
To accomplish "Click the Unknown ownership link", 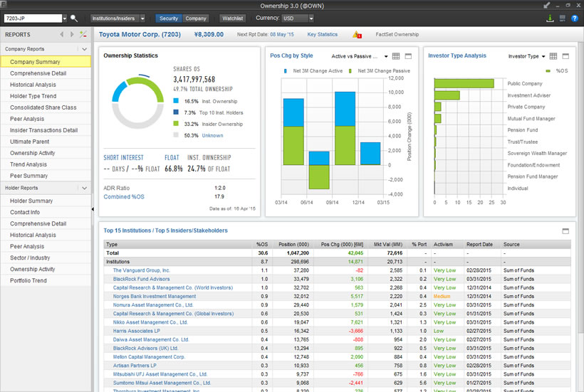I will (213, 135).
